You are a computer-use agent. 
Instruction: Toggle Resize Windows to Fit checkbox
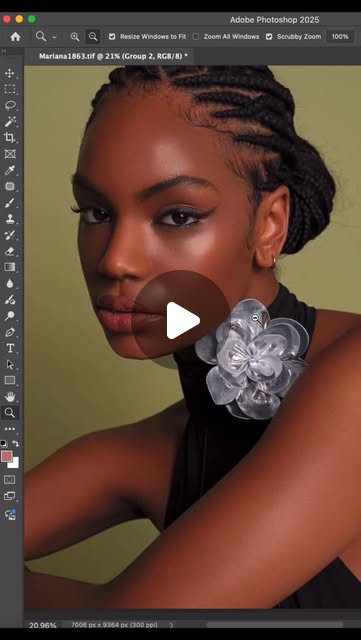coord(112,37)
